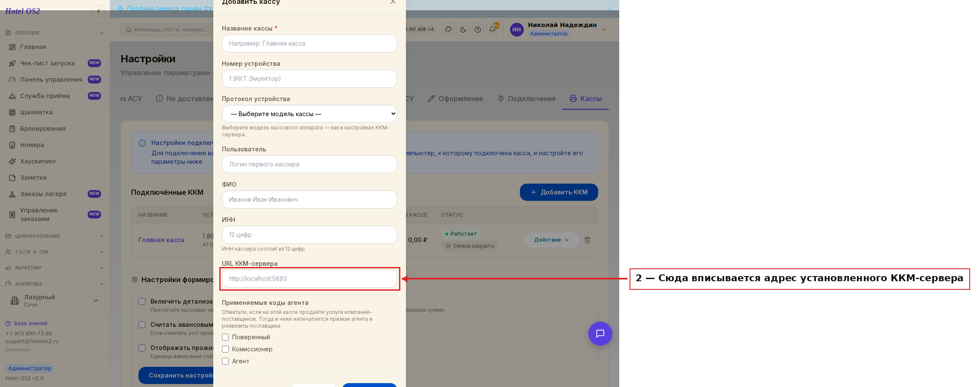
Task: Switch to the Не доставлены tab
Action: 185,98
